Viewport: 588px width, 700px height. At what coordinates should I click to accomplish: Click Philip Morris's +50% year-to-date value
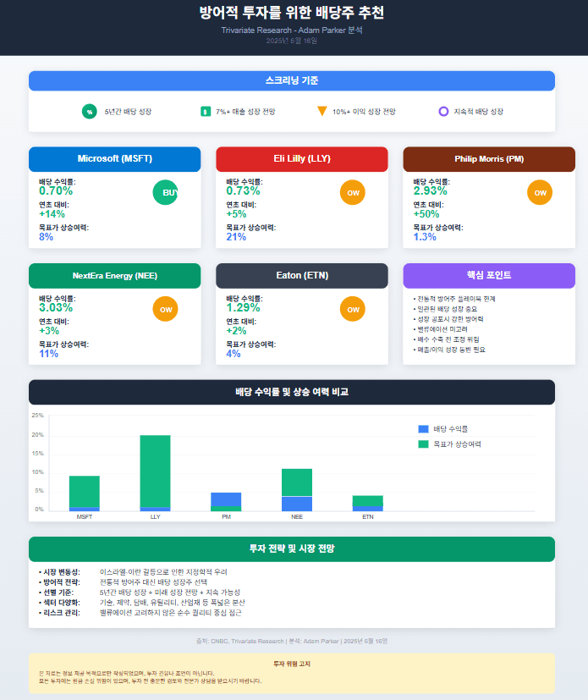(426, 214)
